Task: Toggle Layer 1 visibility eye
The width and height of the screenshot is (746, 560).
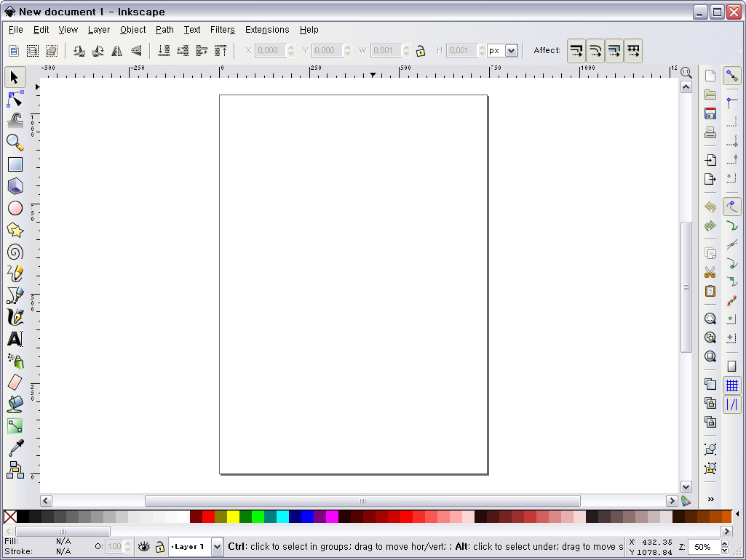Action: [x=143, y=547]
